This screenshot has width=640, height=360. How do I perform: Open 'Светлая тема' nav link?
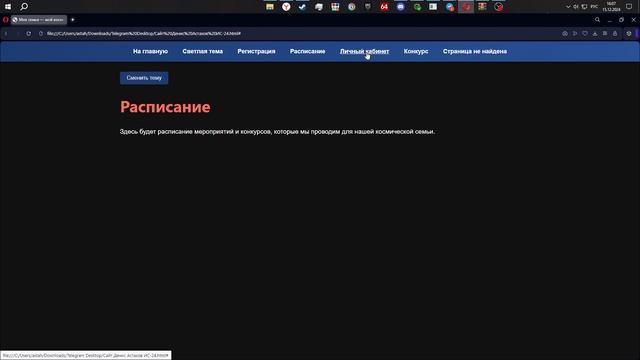(x=202, y=51)
